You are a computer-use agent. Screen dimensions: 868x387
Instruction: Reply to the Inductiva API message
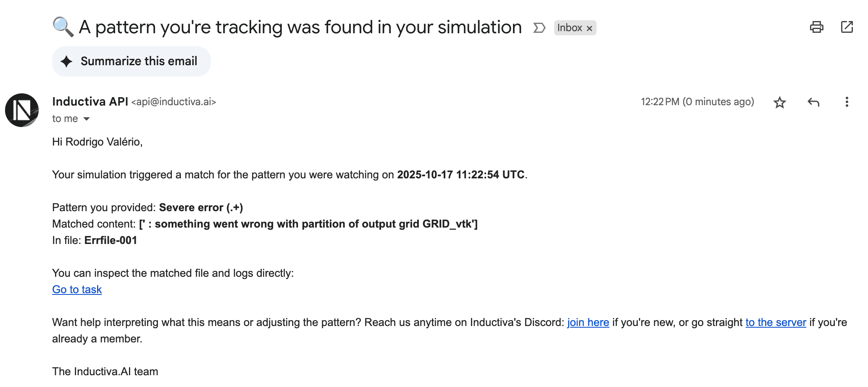[813, 102]
